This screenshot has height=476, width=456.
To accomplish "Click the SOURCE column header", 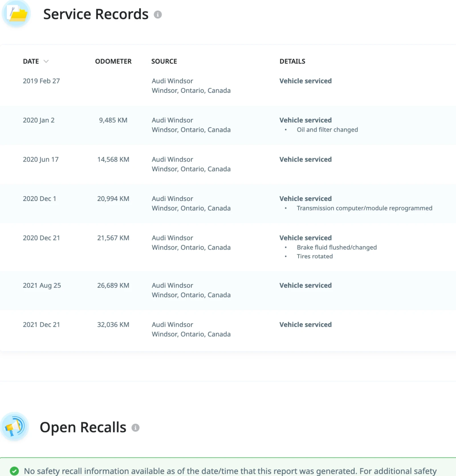I will (x=164, y=61).
